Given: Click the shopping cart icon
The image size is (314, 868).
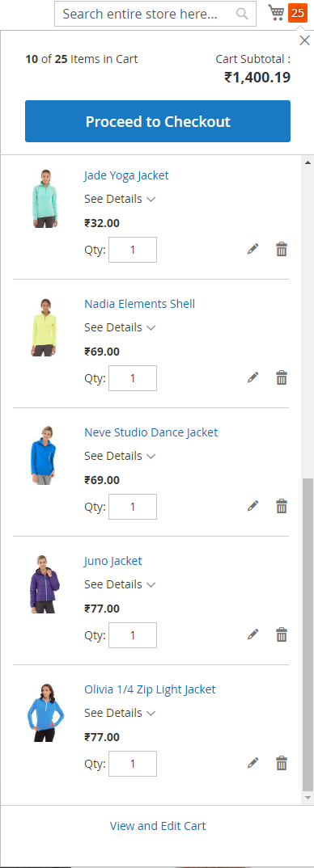Looking at the screenshot, I should (276, 13).
